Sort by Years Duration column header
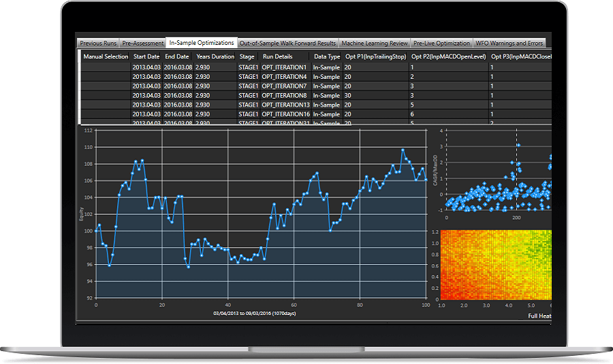 215,56
